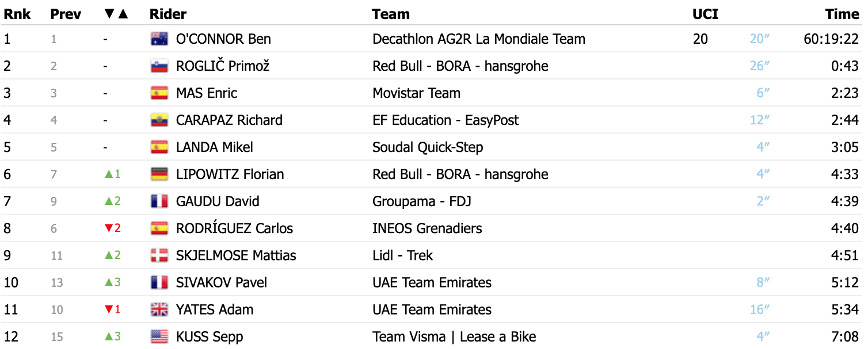This screenshot has height=349, width=868.
Task: Open rider profile of ROGLIČ Primož
Action: (x=223, y=66)
